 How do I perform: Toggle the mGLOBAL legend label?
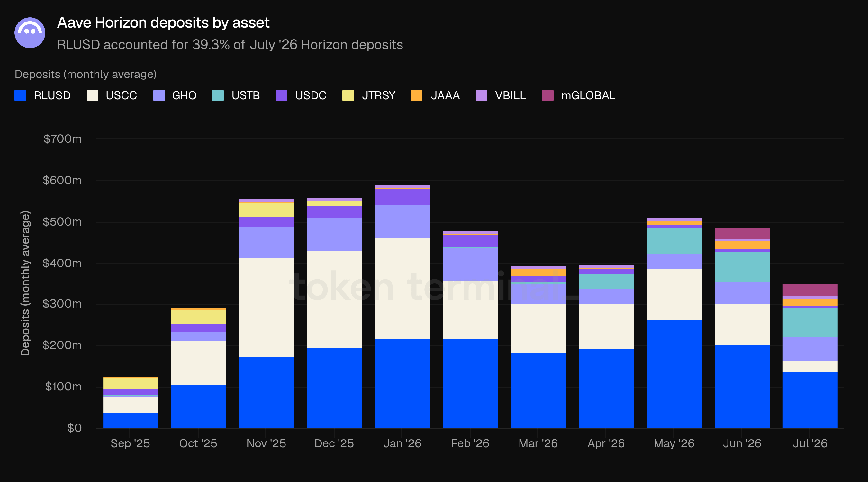coord(588,95)
